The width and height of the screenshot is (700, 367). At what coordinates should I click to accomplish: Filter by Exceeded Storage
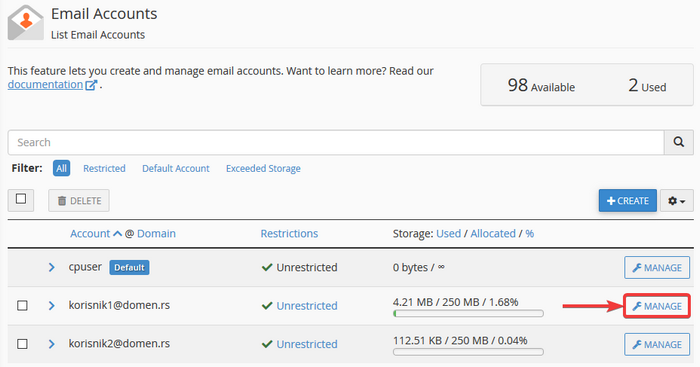click(263, 168)
